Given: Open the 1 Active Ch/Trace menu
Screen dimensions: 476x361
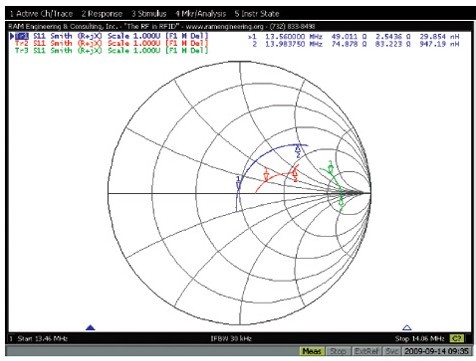Looking at the screenshot, I should point(41,14).
